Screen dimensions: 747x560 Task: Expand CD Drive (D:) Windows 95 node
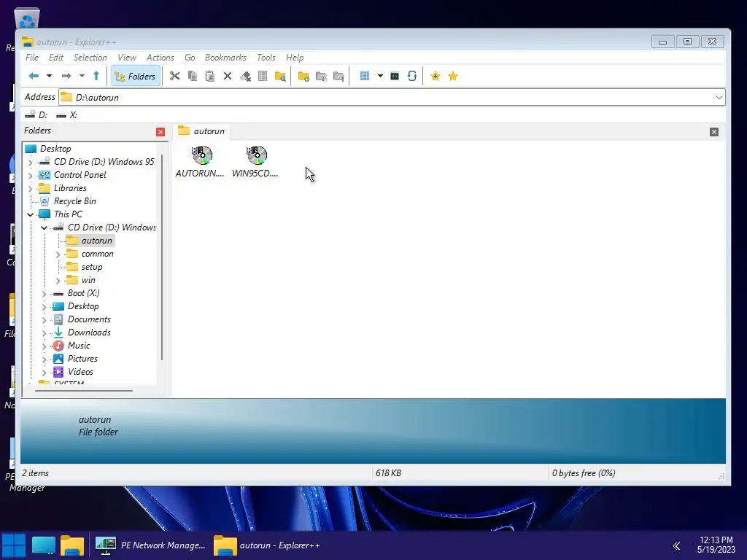[31, 163]
